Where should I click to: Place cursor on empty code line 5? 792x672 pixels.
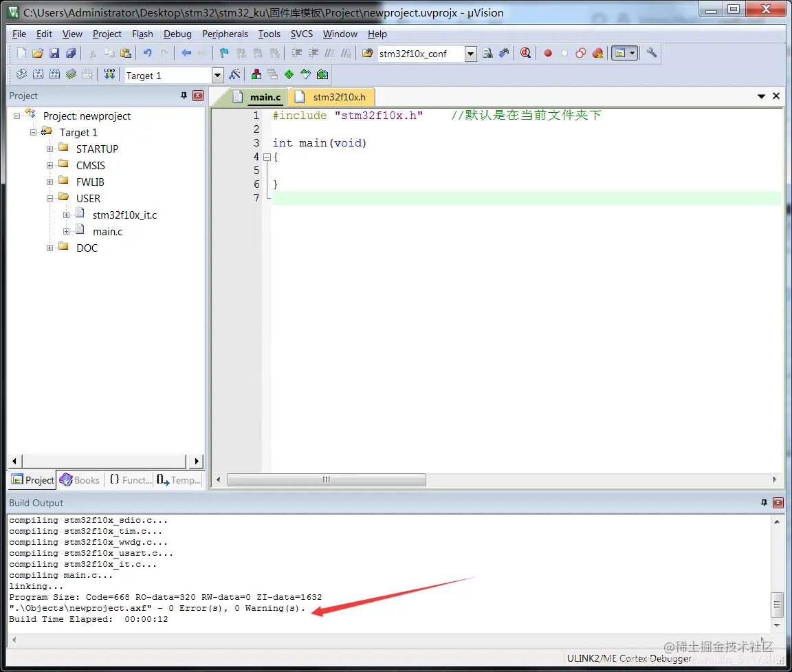[x=527, y=171]
